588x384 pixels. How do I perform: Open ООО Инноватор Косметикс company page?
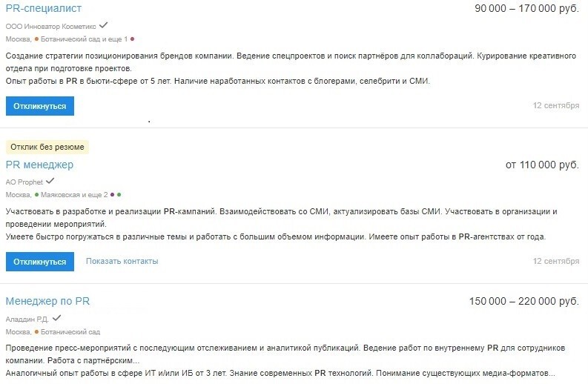[51, 27]
